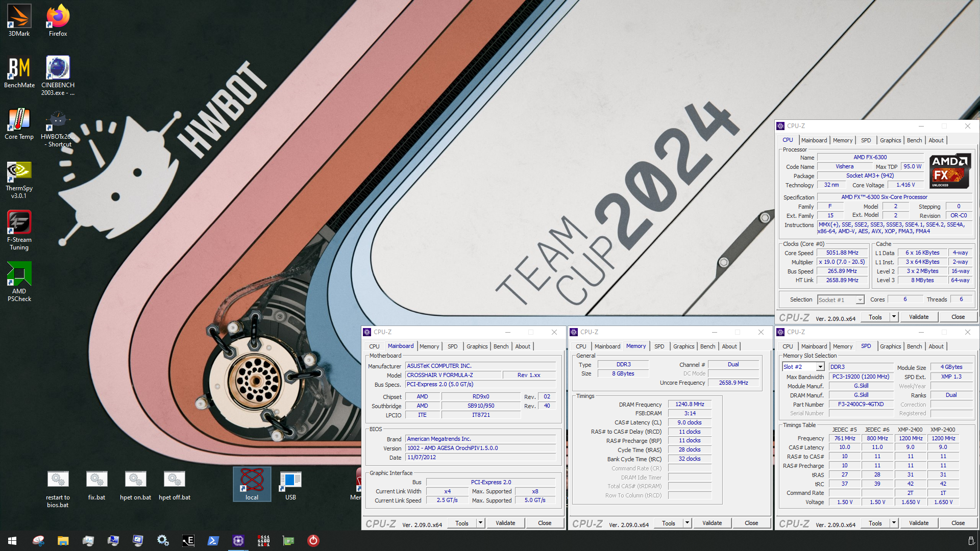Image resolution: width=980 pixels, height=551 pixels.
Task: Open the Socket #1 selection dropdown
Action: coord(841,300)
